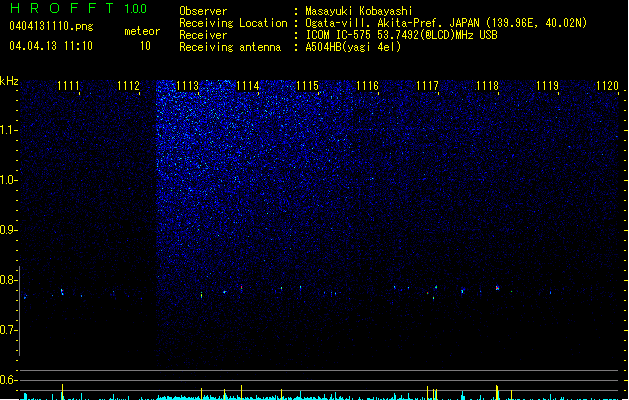This screenshot has width=629, height=400.
Task: Click time marker 1116
Action: pos(367,86)
